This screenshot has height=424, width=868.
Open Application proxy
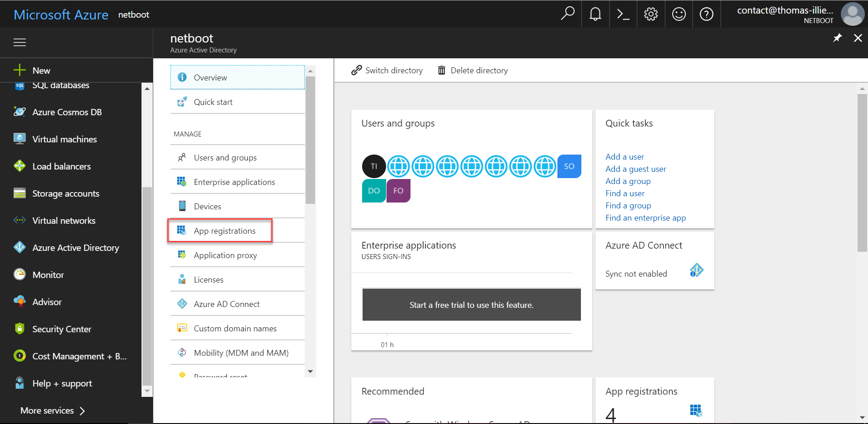point(237,255)
